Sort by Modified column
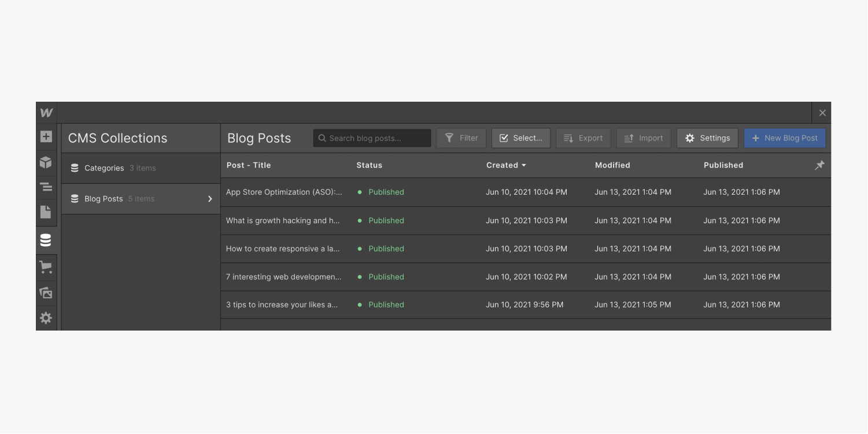868x434 pixels. tap(612, 165)
